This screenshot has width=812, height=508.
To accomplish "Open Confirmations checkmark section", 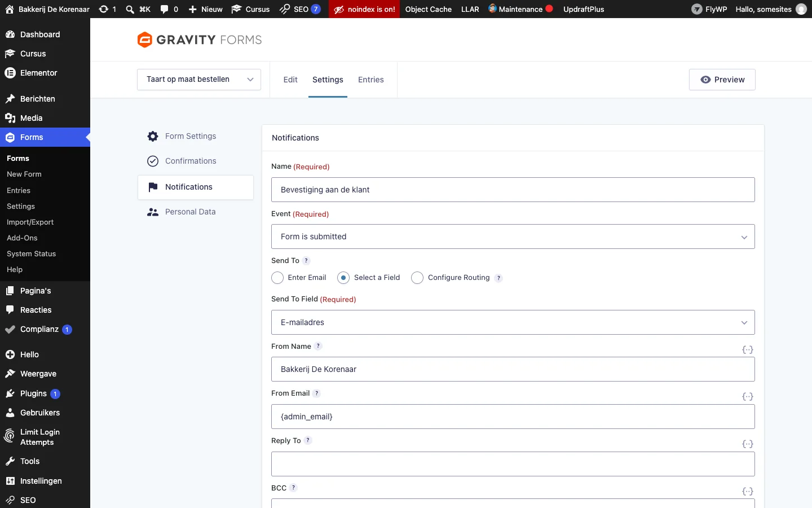I will pyautogui.click(x=196, y=161).
